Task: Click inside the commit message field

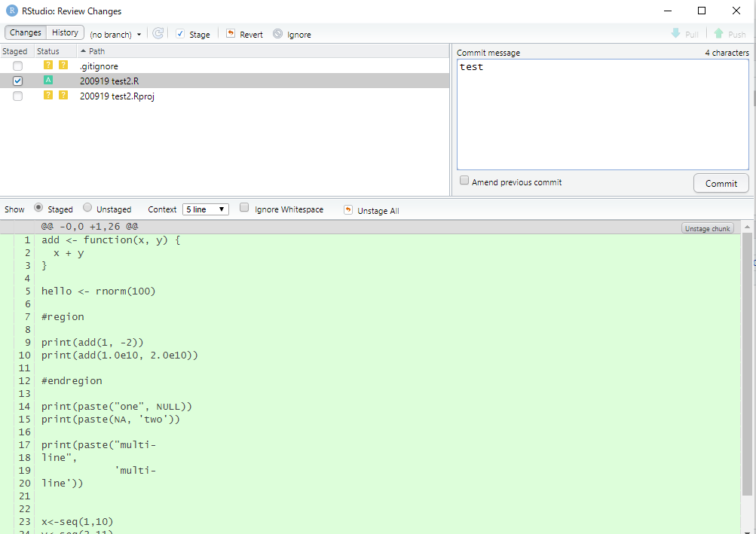Action: tap(603, 114)
